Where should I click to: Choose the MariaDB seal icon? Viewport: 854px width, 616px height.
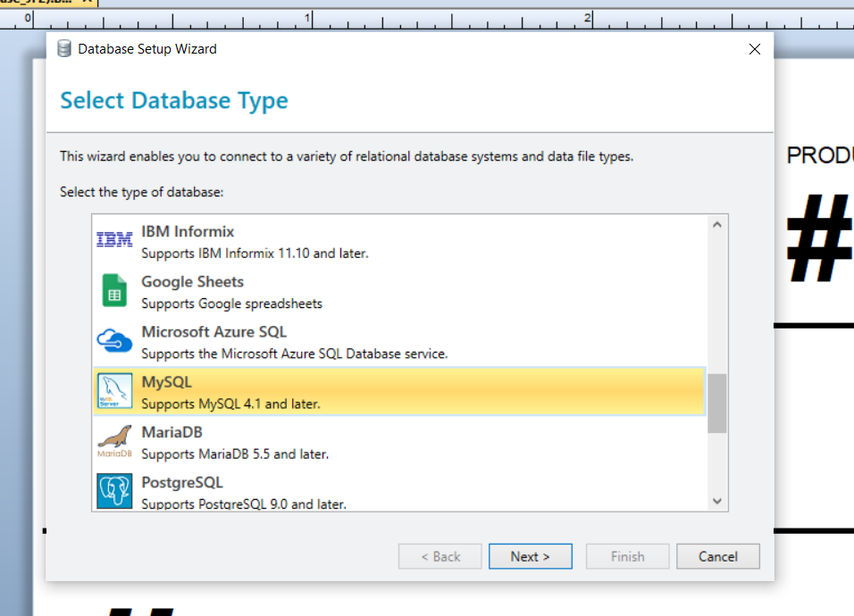click(114, 441)
